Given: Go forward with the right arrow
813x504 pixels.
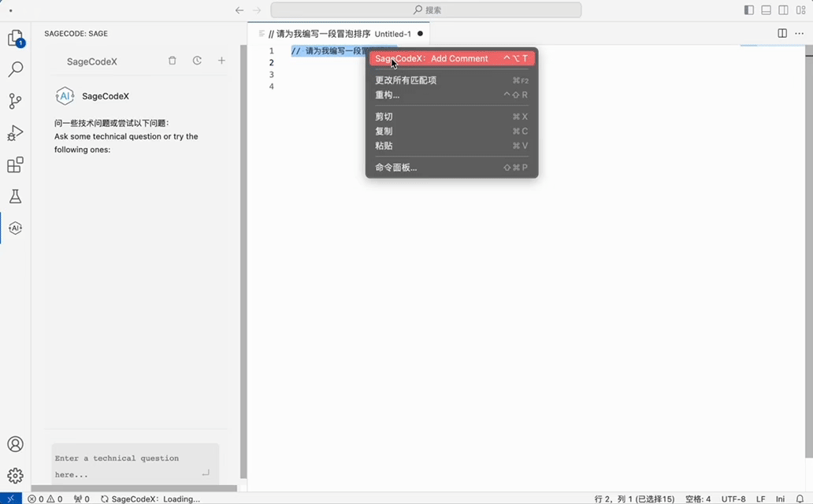Looking at the screenshot, I should [257, 10].
